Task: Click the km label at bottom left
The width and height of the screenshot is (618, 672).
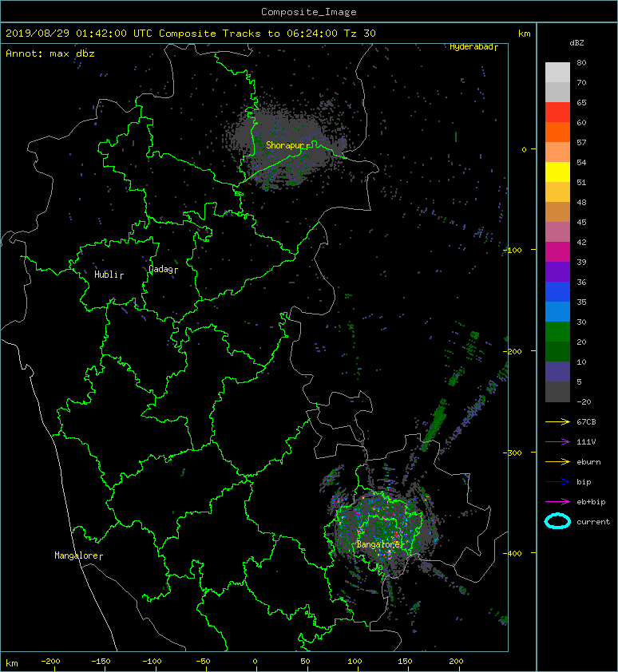Action: pyautogui.click(x=12, y=663)
